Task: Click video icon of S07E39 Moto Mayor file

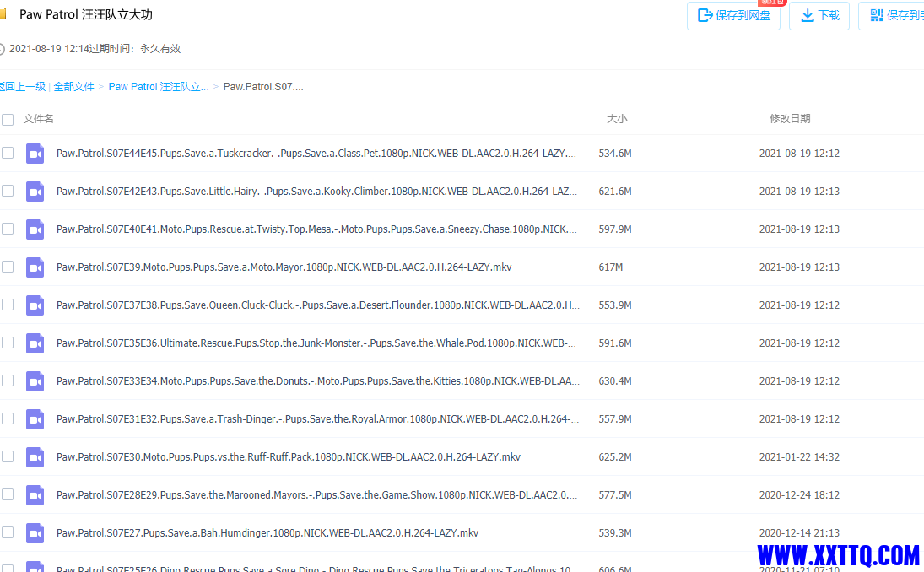Action: [35, 267]
